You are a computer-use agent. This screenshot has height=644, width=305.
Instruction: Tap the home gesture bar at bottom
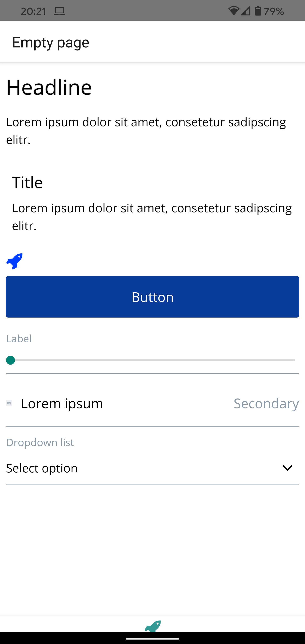tap(152, 638)
